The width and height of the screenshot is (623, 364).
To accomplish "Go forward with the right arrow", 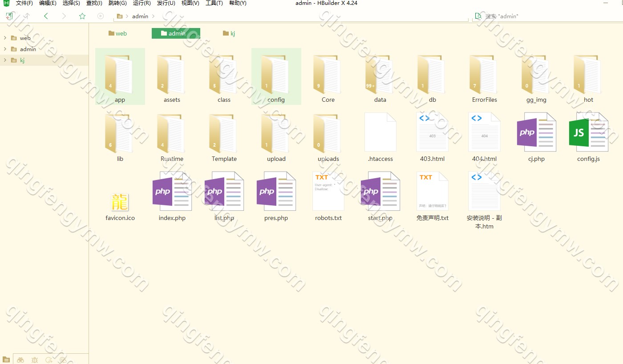I will pyautogui.click(x=64, y=16).
